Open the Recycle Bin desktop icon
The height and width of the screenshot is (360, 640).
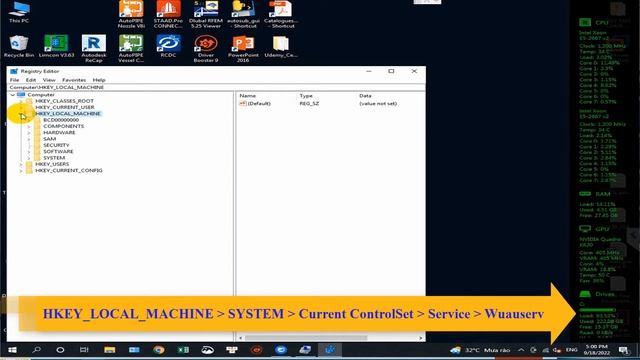(19, 46)
